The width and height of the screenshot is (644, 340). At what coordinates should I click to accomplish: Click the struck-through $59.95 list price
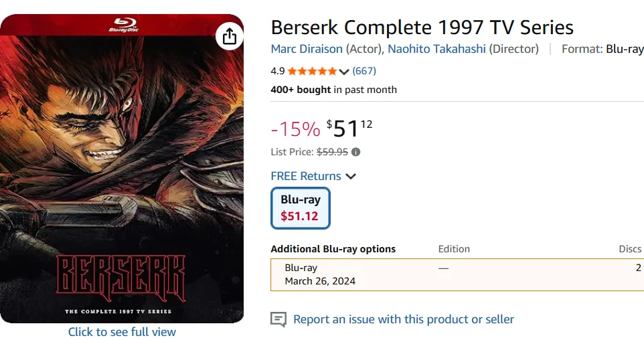(x=332, y=152)
